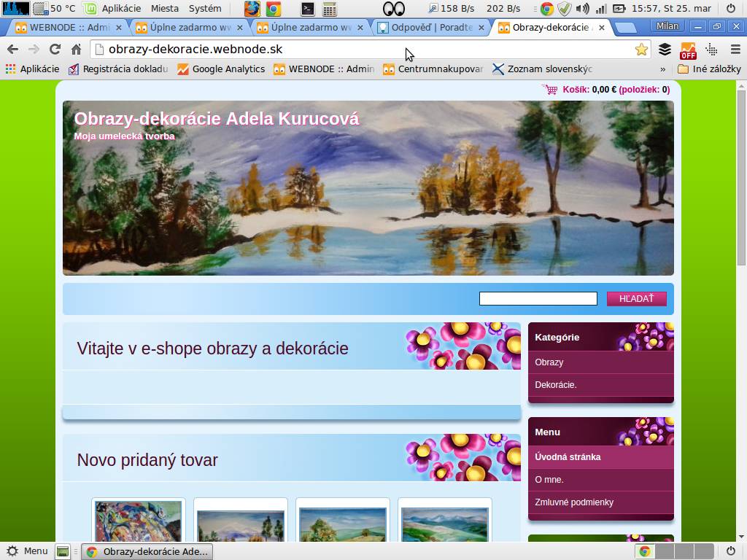Open the browser home page
Viewport: 747px width, 560px height.
76,49
